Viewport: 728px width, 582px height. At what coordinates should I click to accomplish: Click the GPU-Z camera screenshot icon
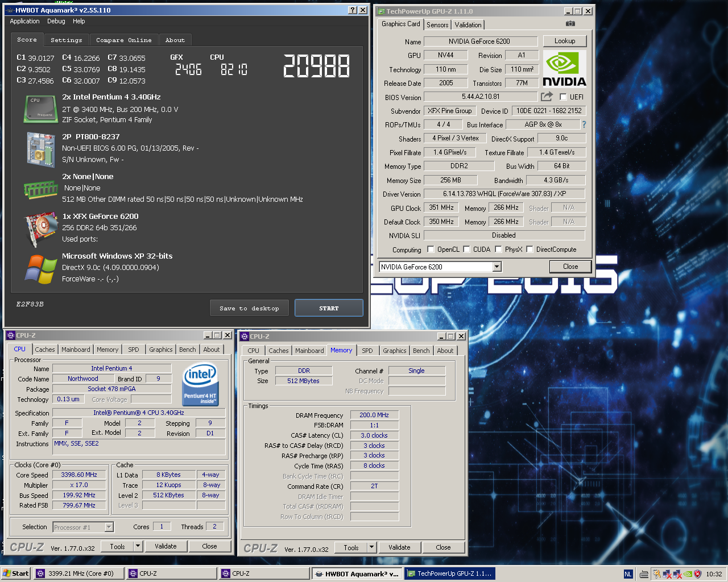570,24
